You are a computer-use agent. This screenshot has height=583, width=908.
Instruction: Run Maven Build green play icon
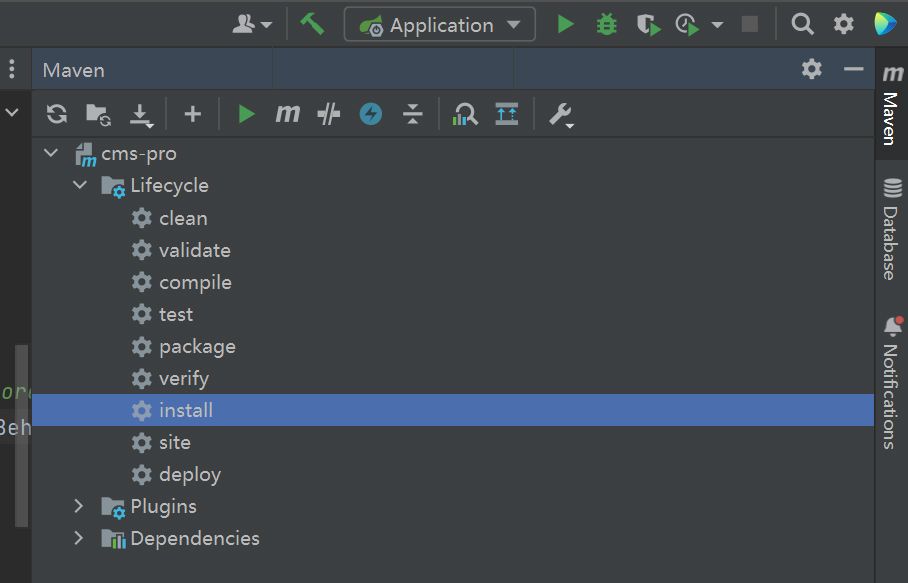247,114
